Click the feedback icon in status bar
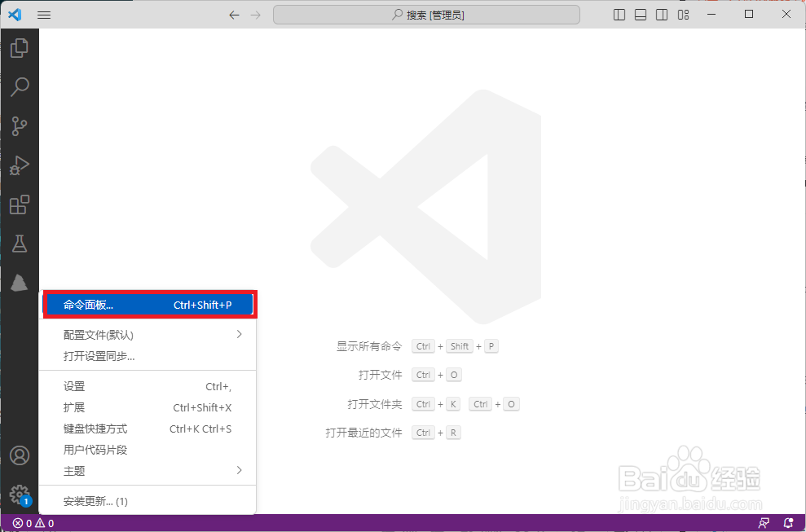 (x=764, y=523)
